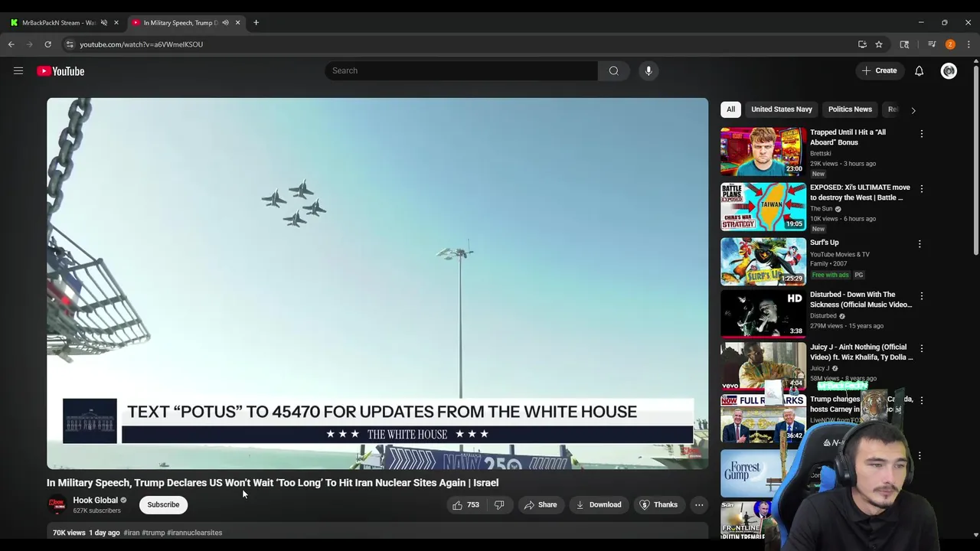Image resolution: width=980 pixels, height=551 pixels.
Task: Send a Thanks to the creator
Action: pos(658,505)
